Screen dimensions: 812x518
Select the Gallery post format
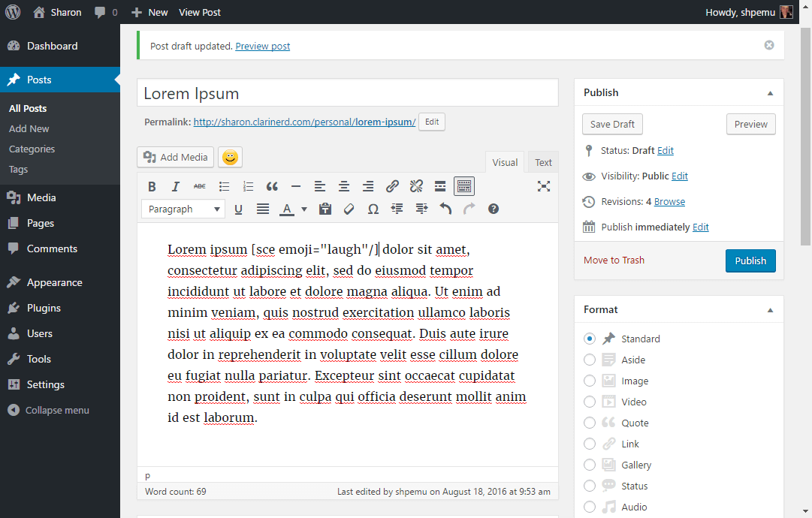coord(590,465)
